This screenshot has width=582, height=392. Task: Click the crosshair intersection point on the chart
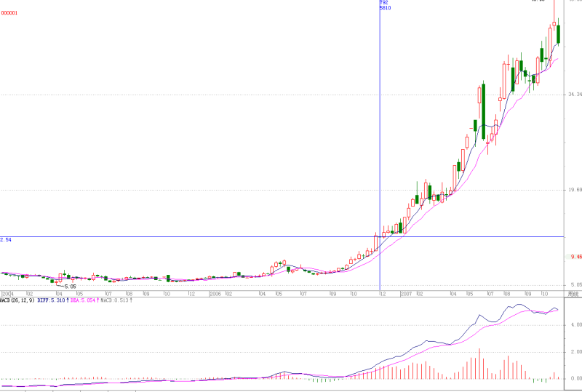[380, 236]
